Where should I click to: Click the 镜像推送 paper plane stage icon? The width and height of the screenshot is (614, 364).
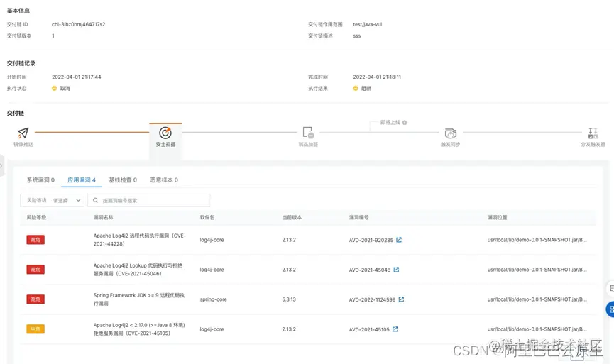(23, 133)
